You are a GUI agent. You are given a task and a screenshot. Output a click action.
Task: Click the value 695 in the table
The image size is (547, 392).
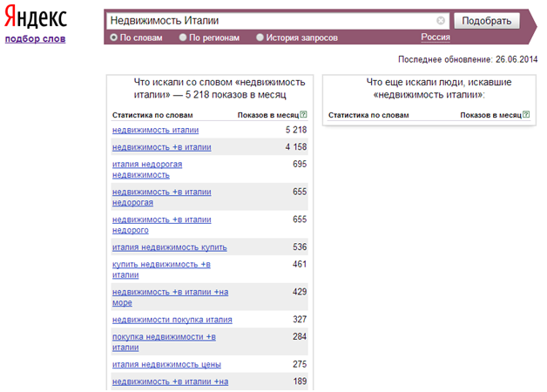coord(300,164)
